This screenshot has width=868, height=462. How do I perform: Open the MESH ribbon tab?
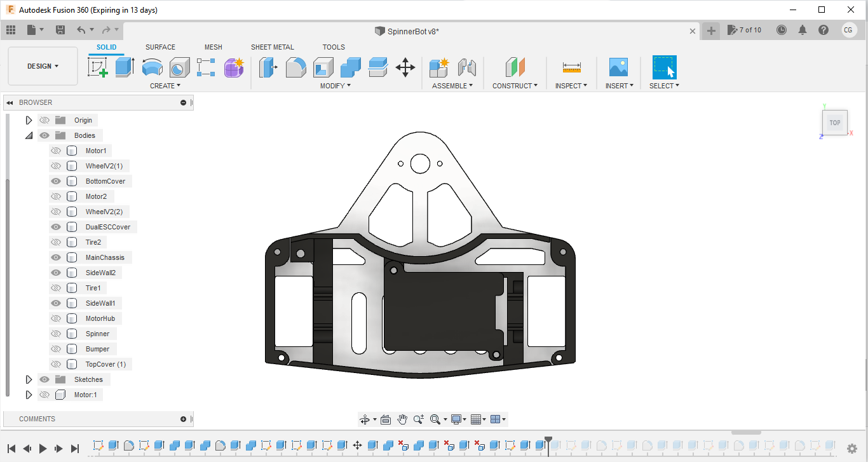[x=214, y=46]
